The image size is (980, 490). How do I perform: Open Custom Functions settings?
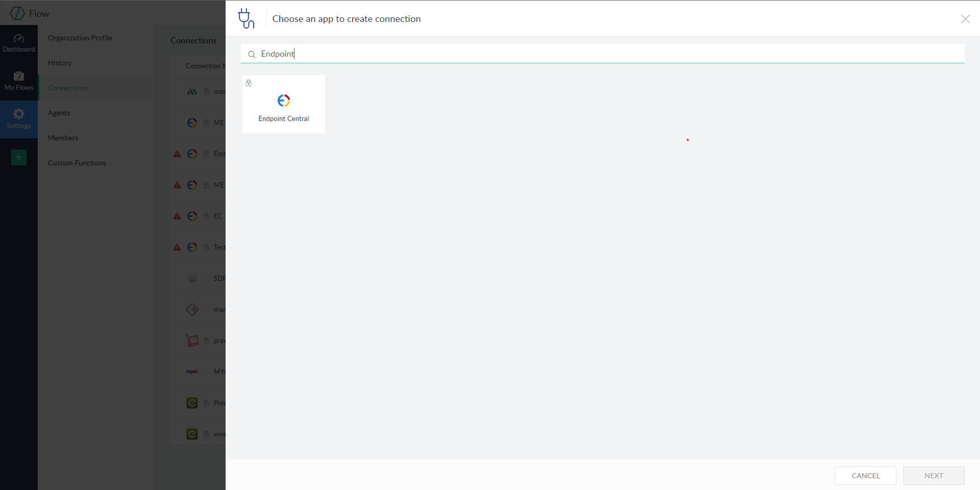tap(77, 163)
